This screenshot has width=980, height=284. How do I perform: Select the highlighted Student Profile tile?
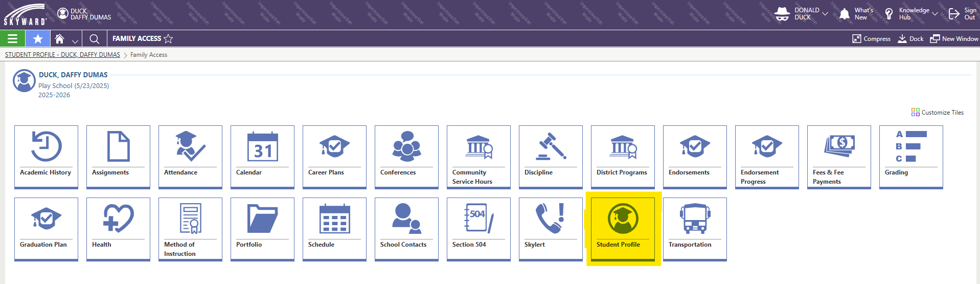623,229
